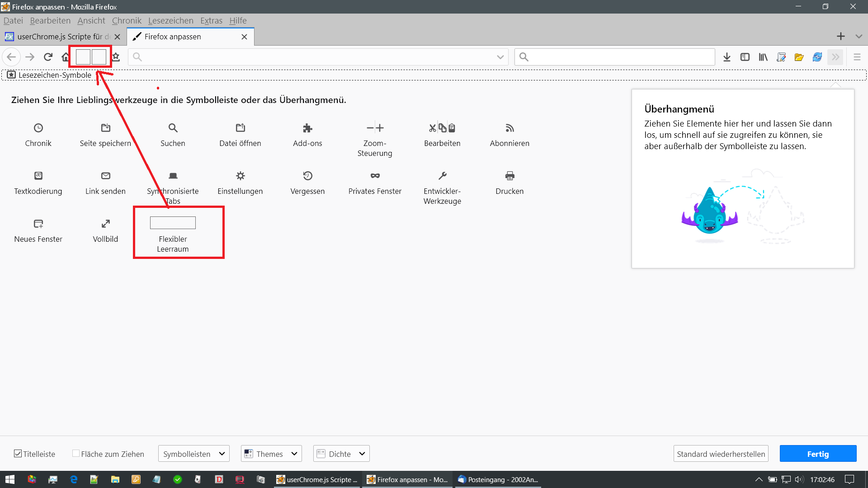Expand the Dichte dropdown
Screen dimensions: 868x488
point(341,454)
